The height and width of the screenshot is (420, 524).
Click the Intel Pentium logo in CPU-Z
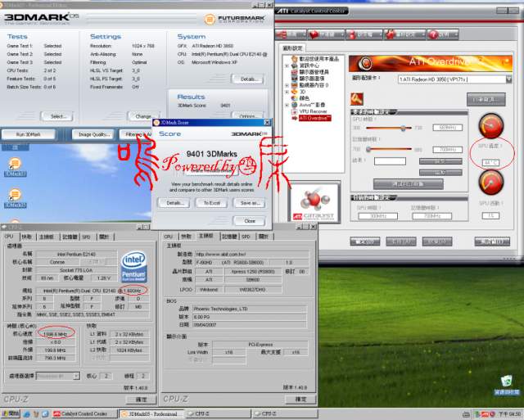pyautogui.click(x=133, y=267)
